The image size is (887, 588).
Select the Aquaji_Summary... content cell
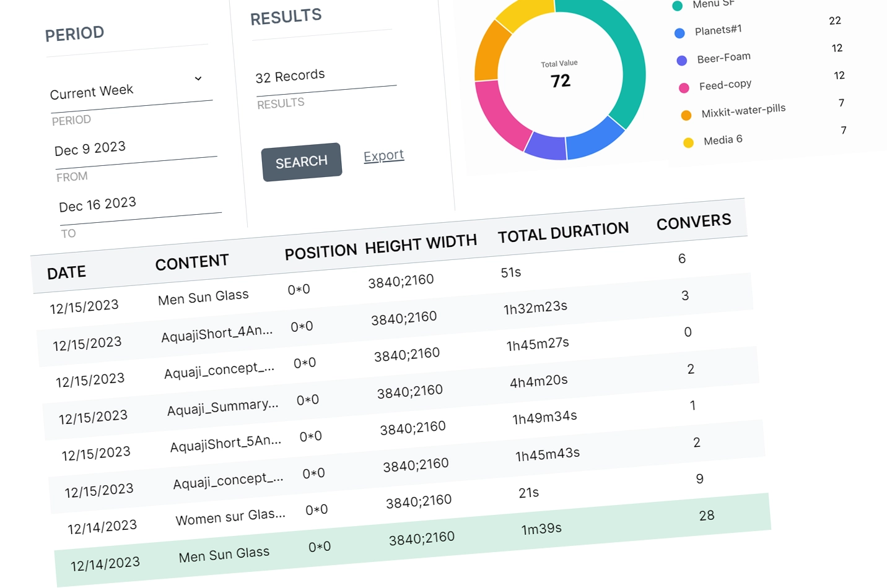point(223,407)
